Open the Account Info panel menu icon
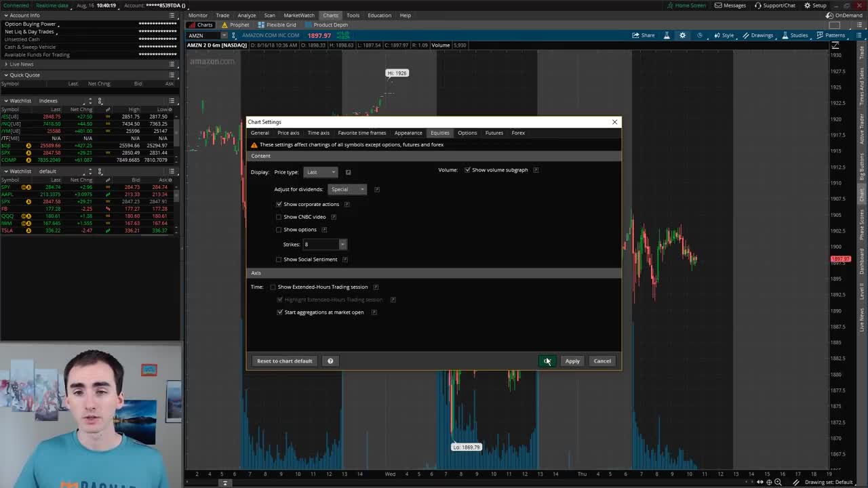Viewport: 868px width, 488px height. point(172,15)
